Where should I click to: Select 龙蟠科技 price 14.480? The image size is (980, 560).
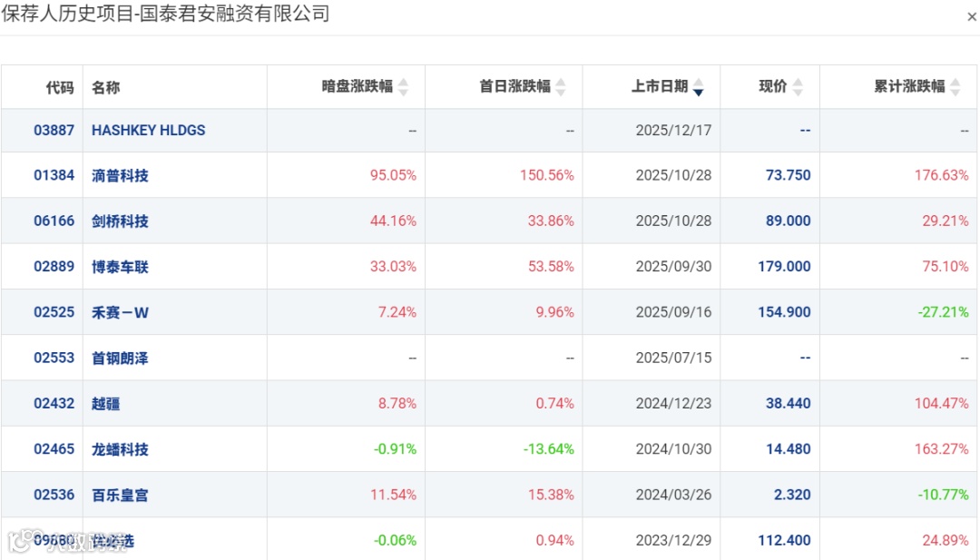coord(789,448)
